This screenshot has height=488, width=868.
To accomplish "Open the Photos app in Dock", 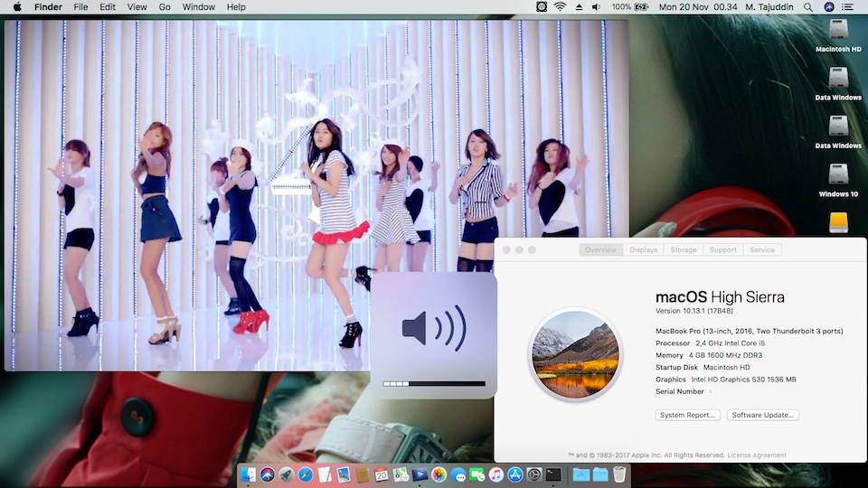I will pyautogui.click(x=439, y=474).
